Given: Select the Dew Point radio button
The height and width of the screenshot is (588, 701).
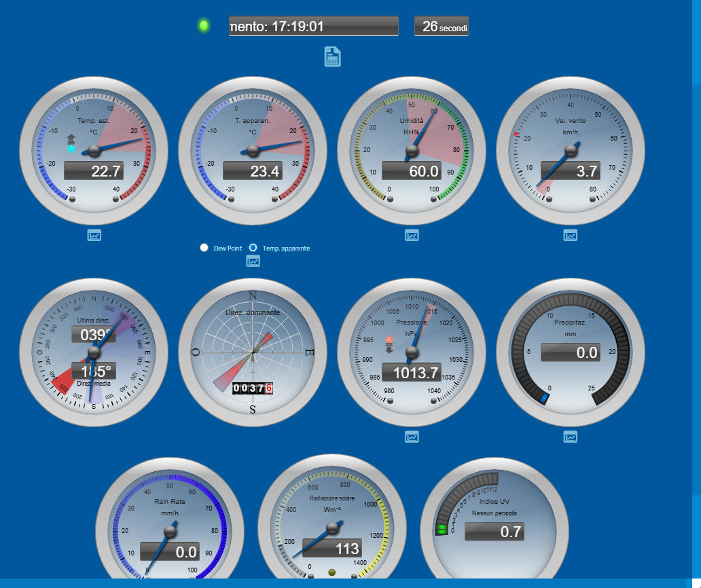Looking at the screenshot, I should (204, 248).
